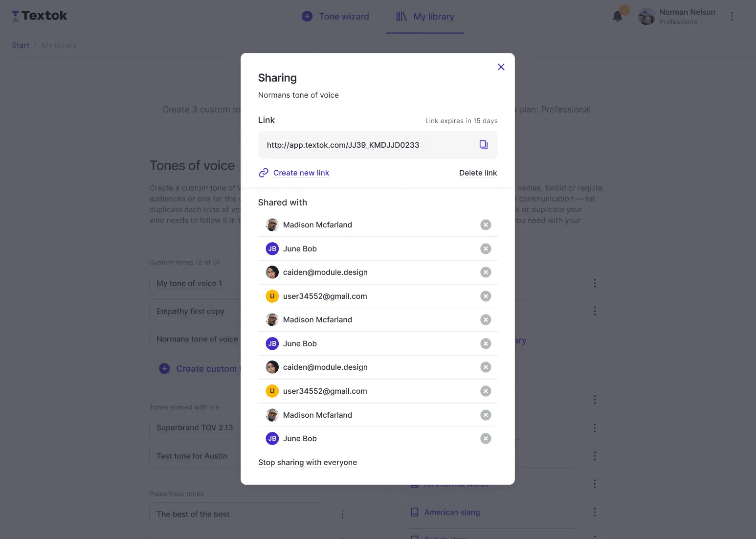The height and width of the screenshot is (539, 756).
Task: Copy the share link with the copy icon
Action: click(x=483, y=145)
